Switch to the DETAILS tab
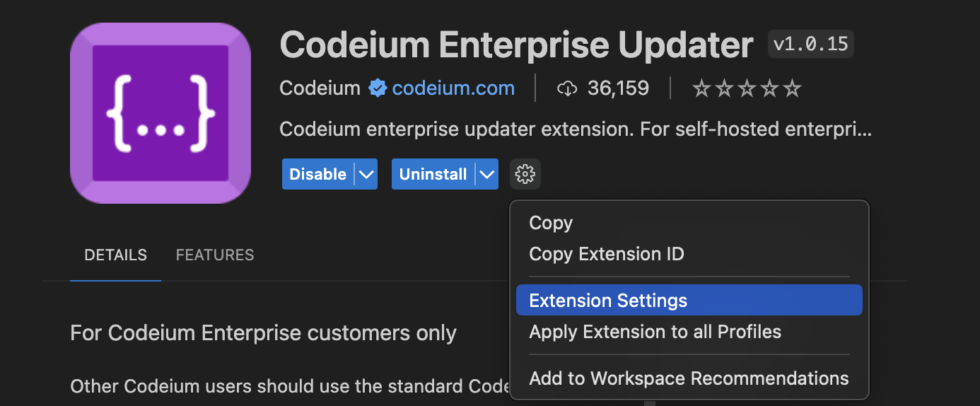The width and height of the screenshot is (980, 406). coord(115,255)
